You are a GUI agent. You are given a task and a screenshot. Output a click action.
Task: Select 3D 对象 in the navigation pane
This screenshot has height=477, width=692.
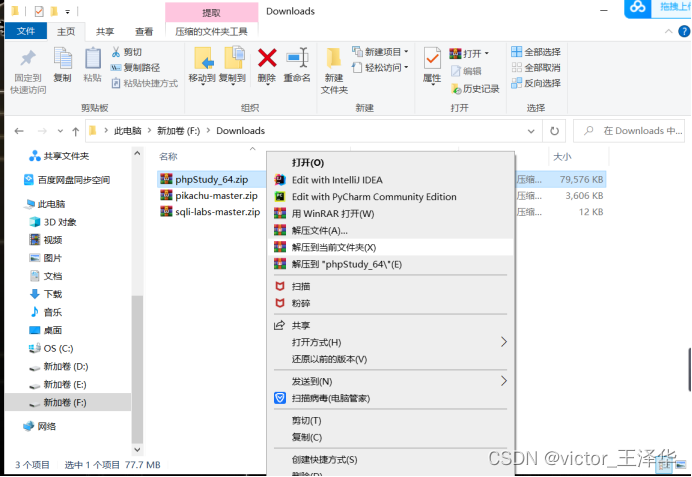53,222
